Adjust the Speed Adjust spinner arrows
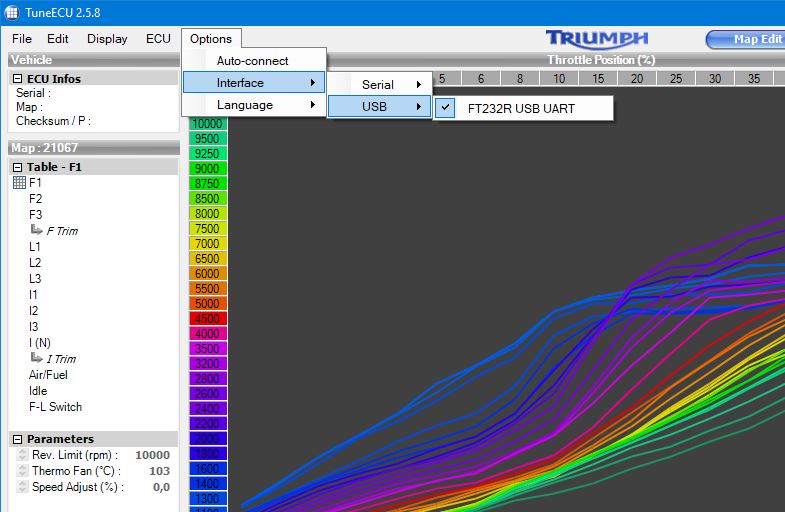785x512 pixels. [22, 487]
